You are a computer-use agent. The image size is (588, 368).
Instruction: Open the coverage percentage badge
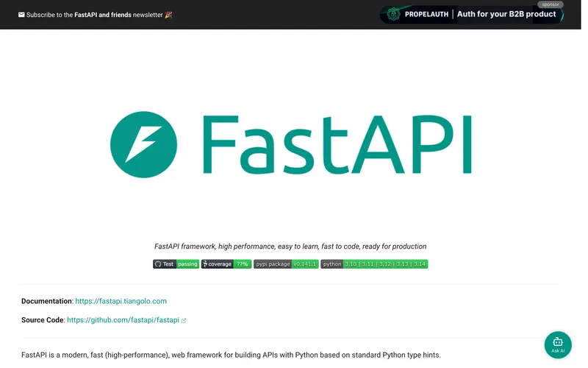226,264
